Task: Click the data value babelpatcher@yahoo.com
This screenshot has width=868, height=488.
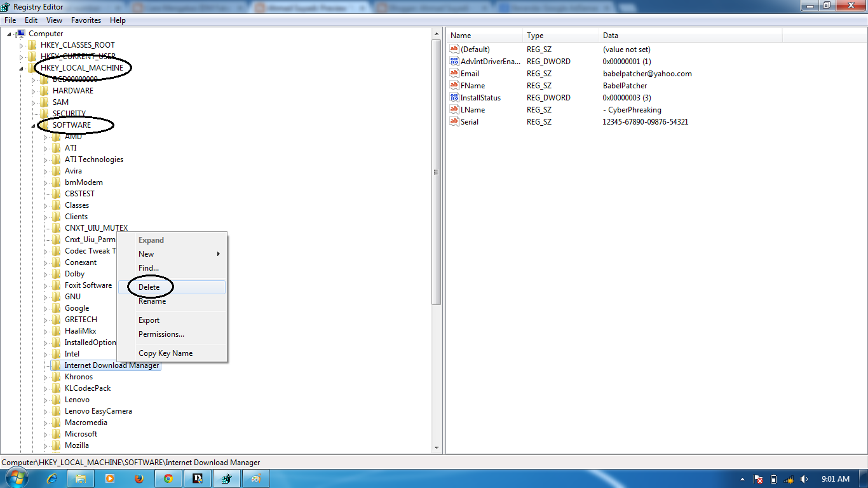Action: (x=647, y=74)
